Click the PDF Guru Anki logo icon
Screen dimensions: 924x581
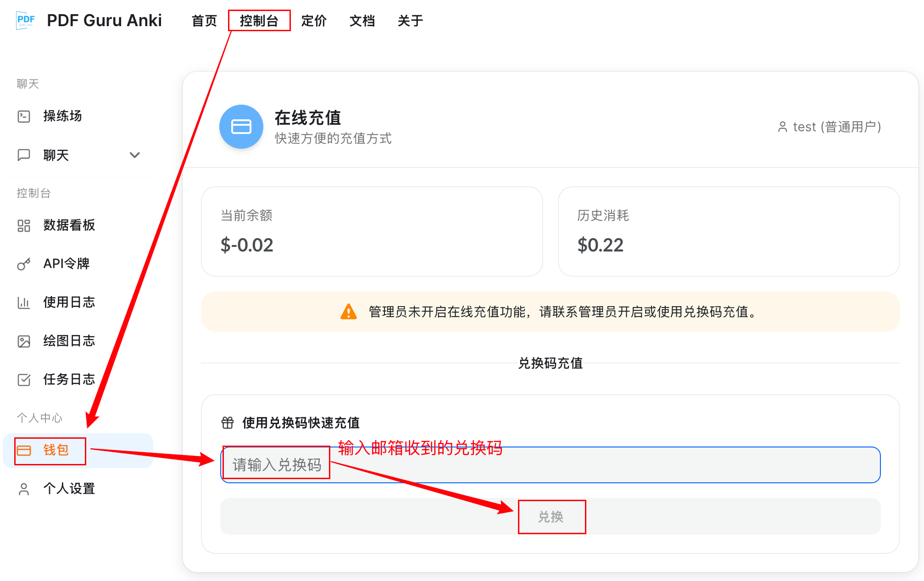[26, 20]
